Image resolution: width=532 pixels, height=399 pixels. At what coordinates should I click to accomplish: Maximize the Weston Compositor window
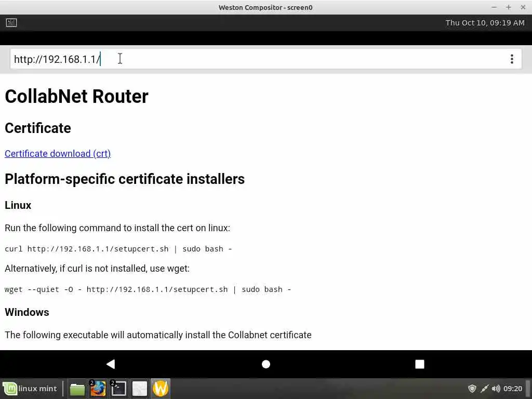[x=508, y=7]
